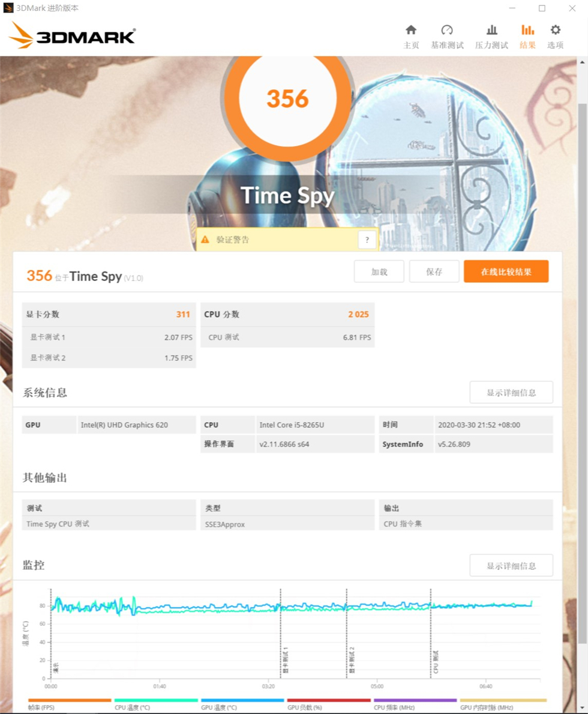Click the 在线比较结果 orange button
588x714 pixels.
click(506, 271)
